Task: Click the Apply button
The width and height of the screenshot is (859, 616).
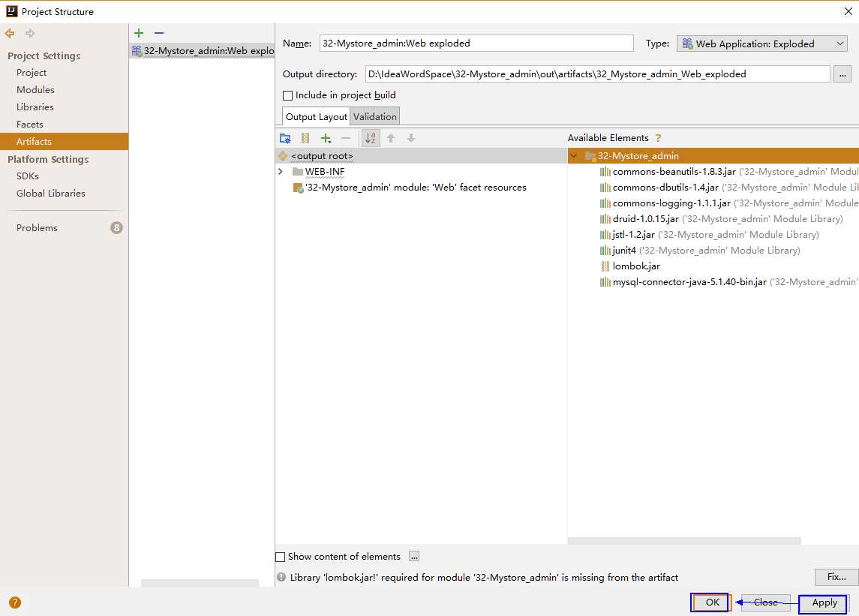Action: pos(824,602)
